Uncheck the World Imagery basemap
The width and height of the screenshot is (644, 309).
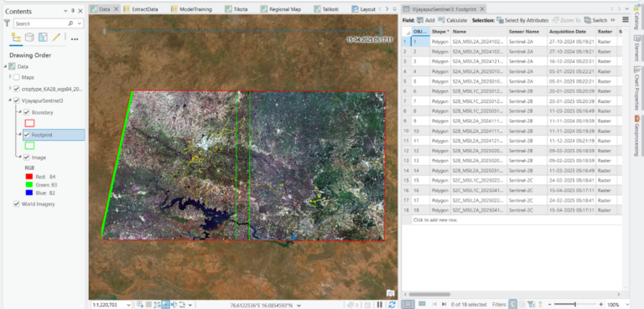pyautogui.click(x=17, y=203)
